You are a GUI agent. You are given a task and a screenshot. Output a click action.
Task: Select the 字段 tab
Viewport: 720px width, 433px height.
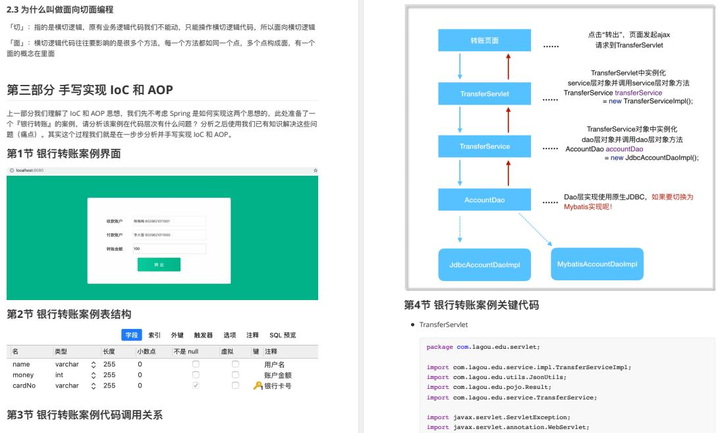coord(132,335)
